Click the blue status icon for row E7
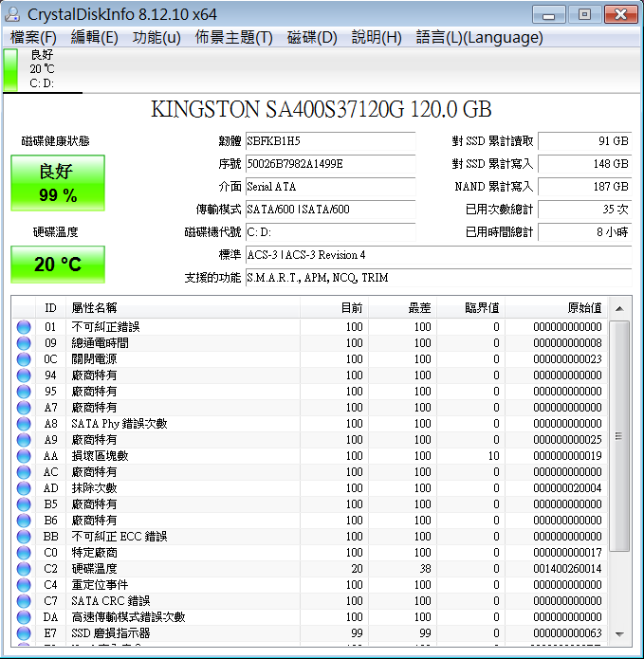This screenshot has height=659, width=644. (x=24, y=633)
